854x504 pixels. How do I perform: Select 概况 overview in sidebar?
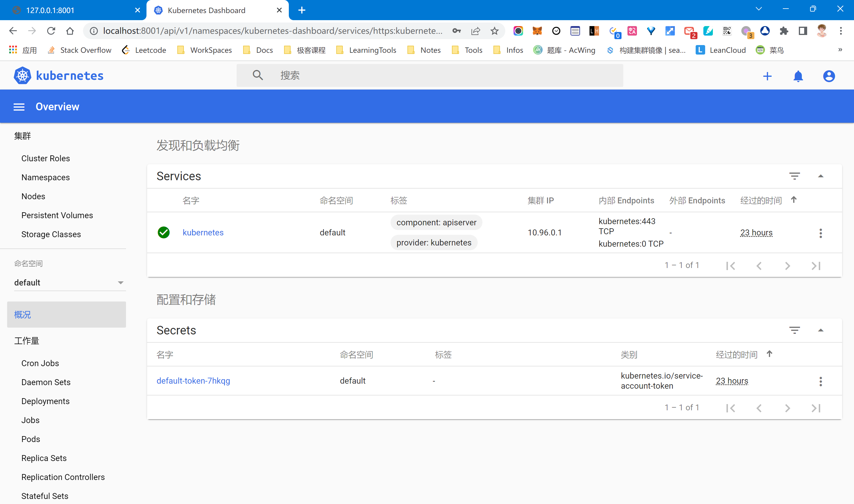click(67, 315)
